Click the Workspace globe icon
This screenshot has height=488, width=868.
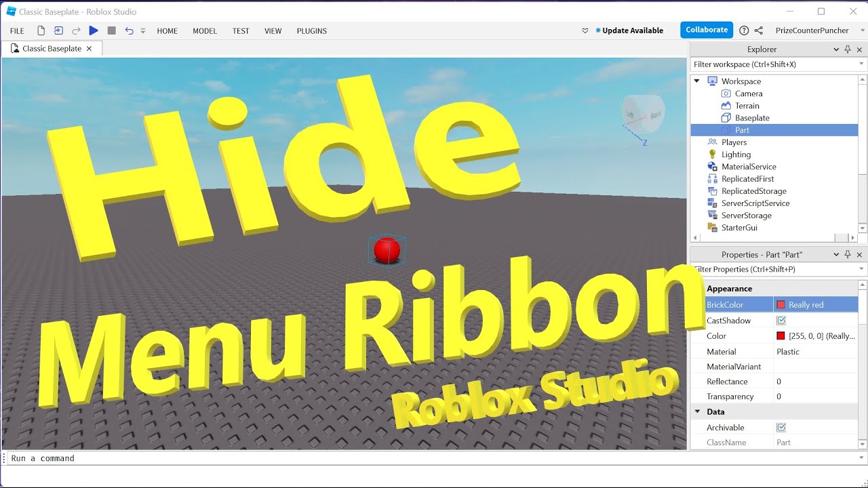pyautogui.click(x=712, y=81)
